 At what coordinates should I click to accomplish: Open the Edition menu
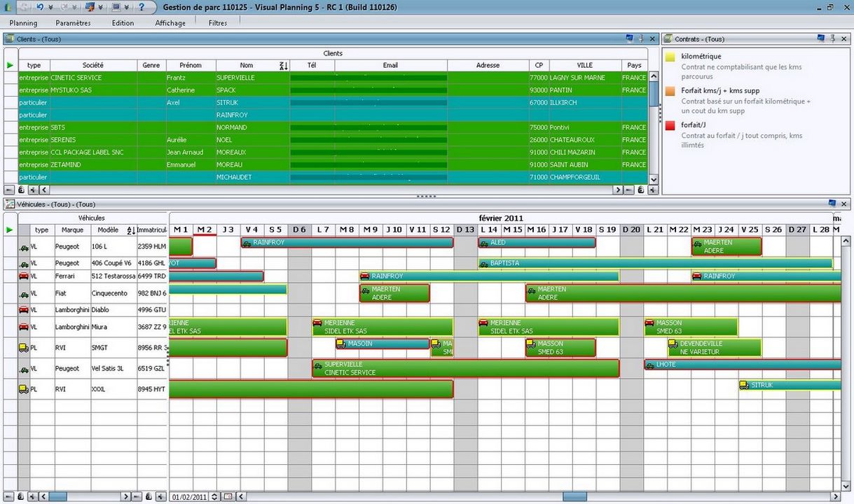pyautogui.click(x=123, y=23)
